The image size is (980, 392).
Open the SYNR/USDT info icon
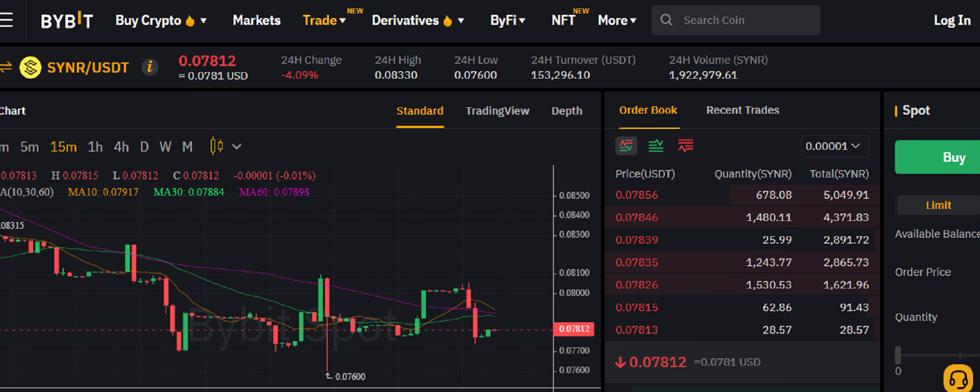point(150,67)
